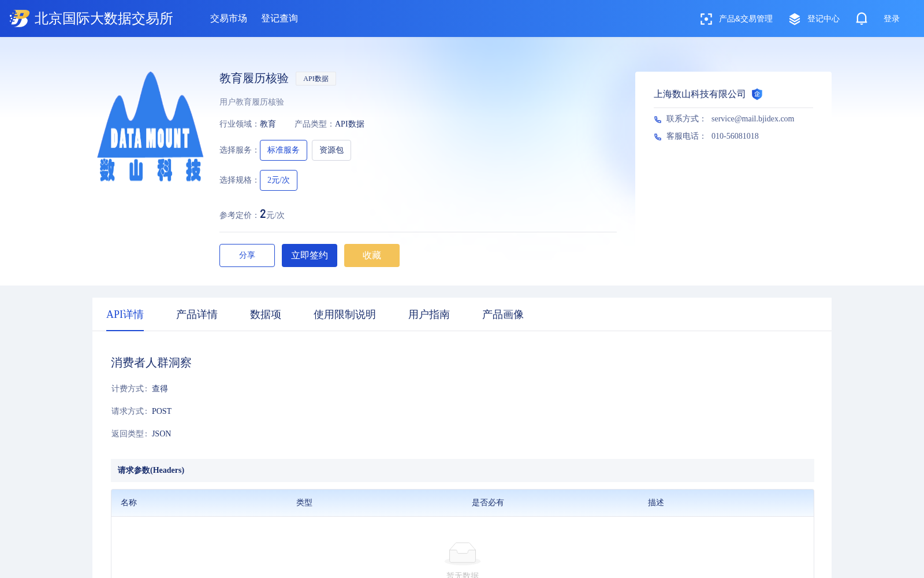This screenshot has height=578, width=924.
Task: Switch to the 产品画像 tab
Action: [503, 314]
